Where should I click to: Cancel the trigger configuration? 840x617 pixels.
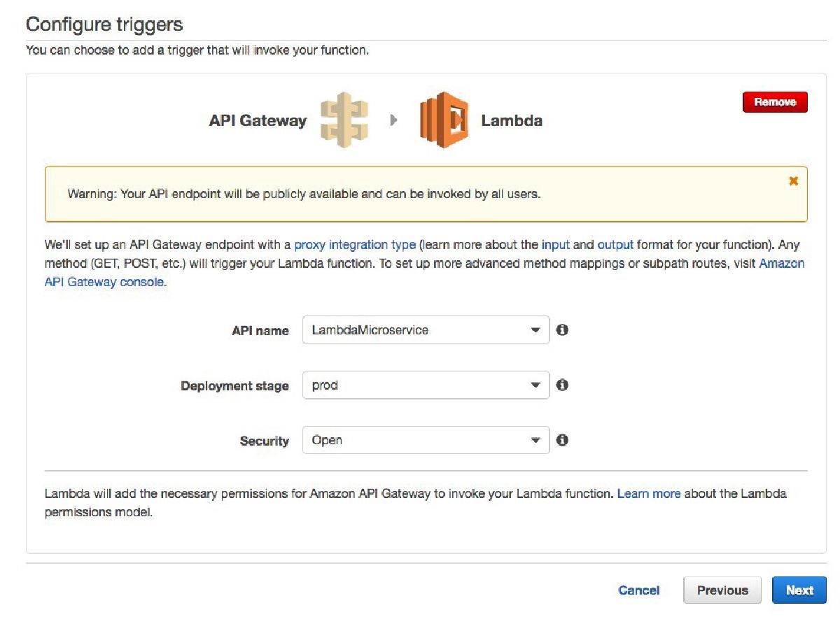pos(638,590)
